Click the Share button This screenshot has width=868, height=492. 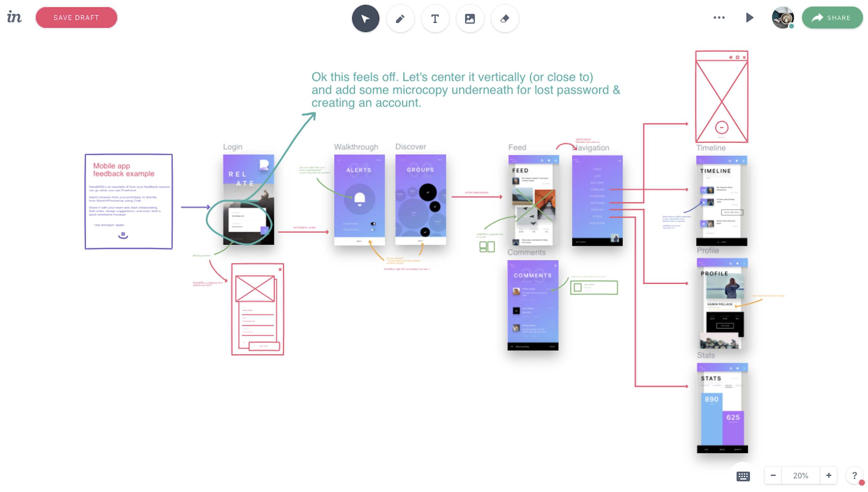coord(832,17)
